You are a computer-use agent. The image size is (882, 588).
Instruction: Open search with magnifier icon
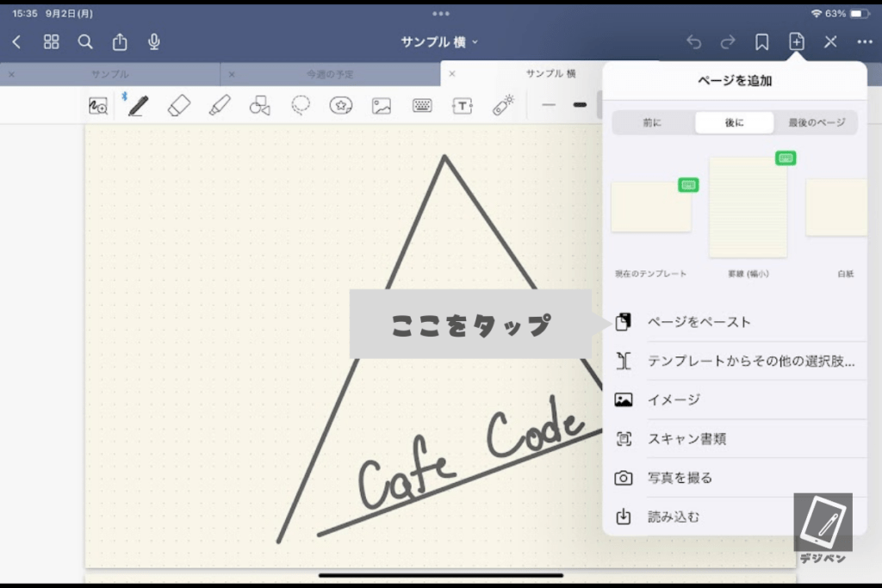[x=85, y=41]
